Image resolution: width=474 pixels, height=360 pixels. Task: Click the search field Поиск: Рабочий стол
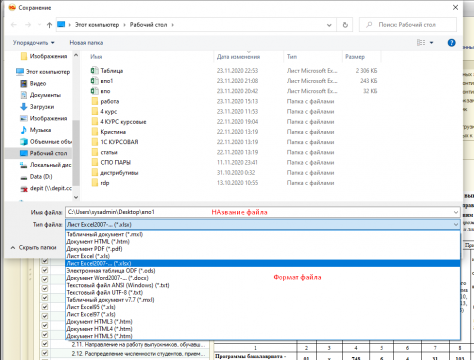tap(408, 25)
